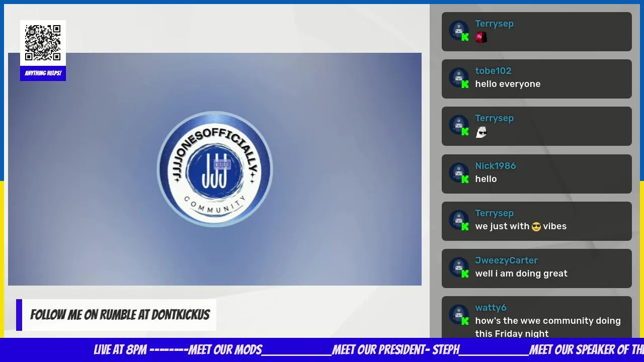Viewport: 644px width, 362px height.
Task: Click watty6's wwe community message
Action: click(548, 327)
